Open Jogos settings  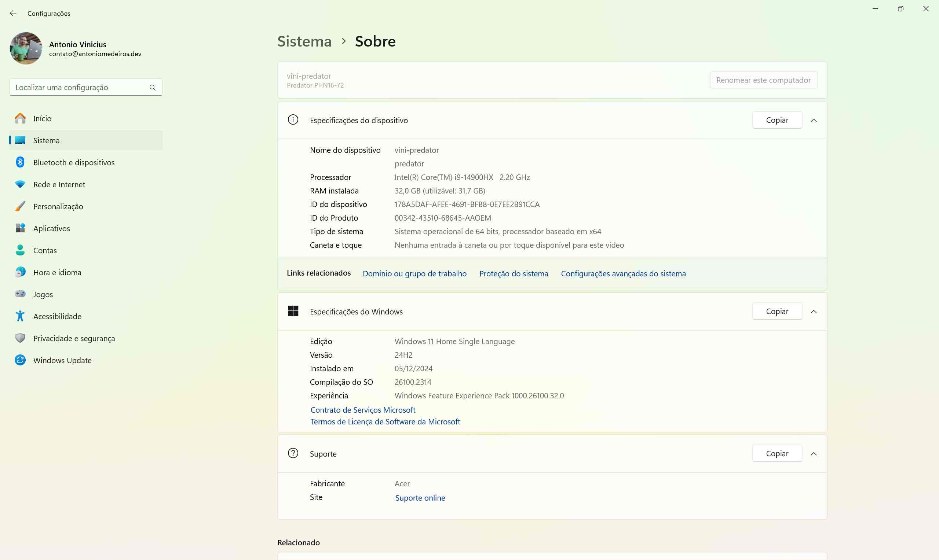86,294
